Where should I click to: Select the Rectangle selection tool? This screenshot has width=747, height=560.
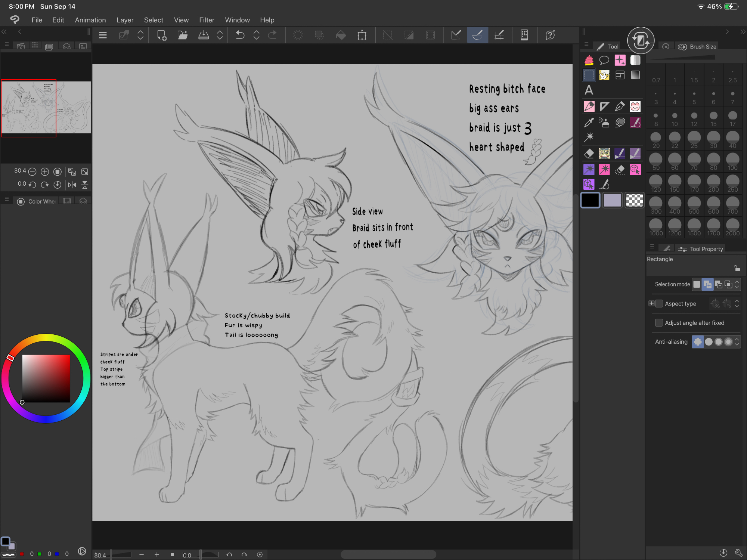(x=589, y=75)
